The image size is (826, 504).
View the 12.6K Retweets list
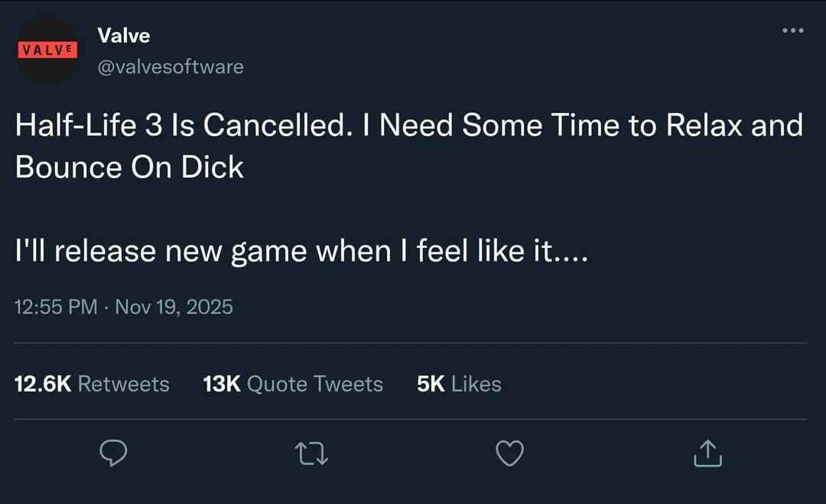92,383
